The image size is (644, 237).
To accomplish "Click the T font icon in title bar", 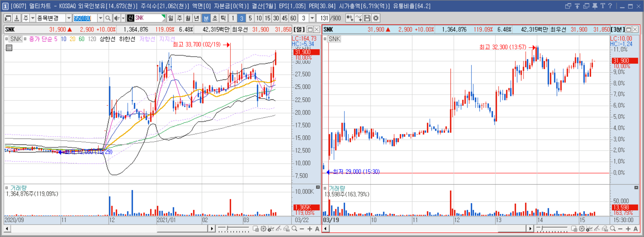I will click(x=603, y=6).
